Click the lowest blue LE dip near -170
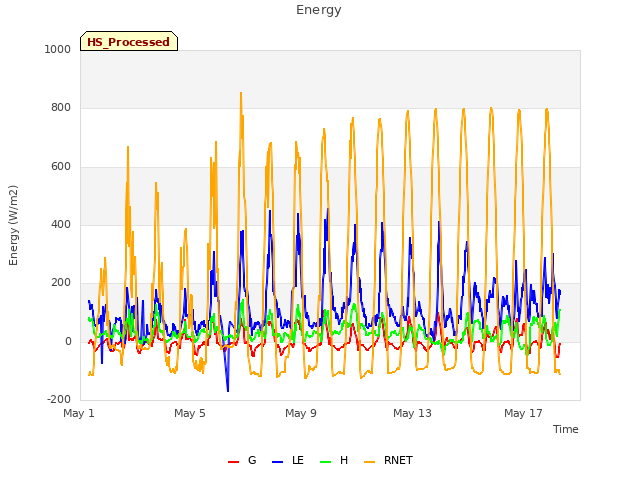This screenshot has height=480, width=640. [x=228, y=391]
